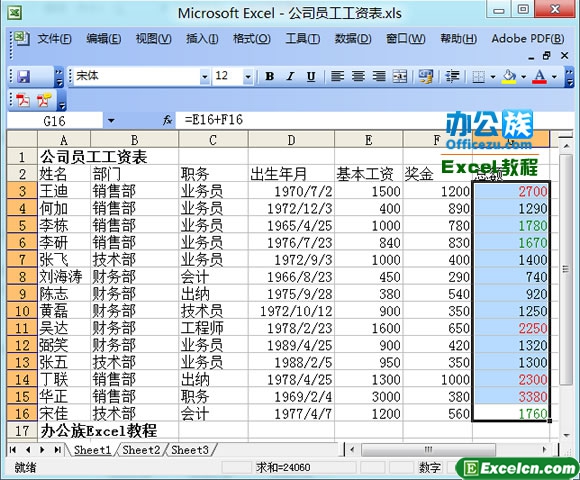
Task: Open the 视图(V) menu
Action: click(154, 38)
